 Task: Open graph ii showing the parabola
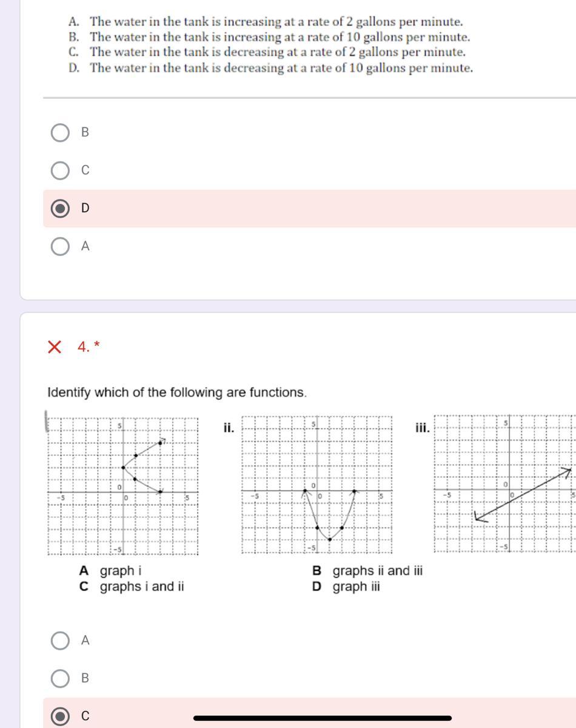[x=316, y=485]
